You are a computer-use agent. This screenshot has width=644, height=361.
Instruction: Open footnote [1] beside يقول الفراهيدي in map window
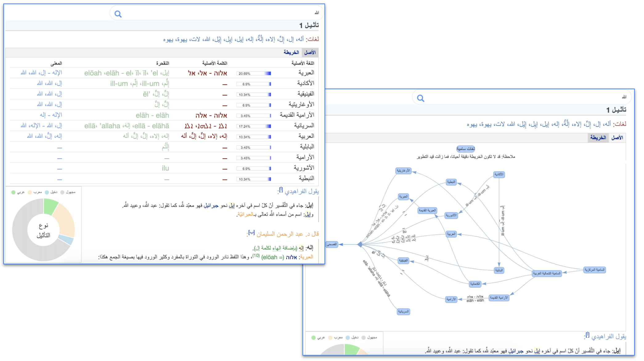pyautogui.click(x=588, y=335)
